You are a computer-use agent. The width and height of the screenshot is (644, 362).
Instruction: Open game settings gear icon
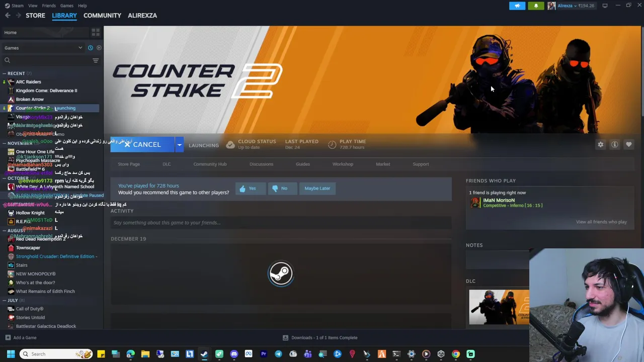pos(600,145)
